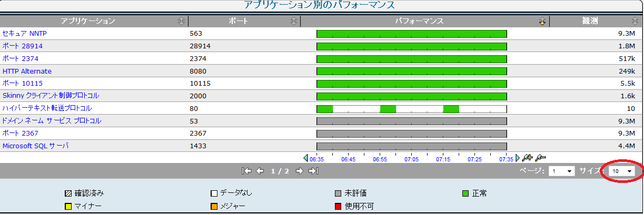Open HTTP Alternate link
This screenshot has width=644, height=215.
point(27,71)
